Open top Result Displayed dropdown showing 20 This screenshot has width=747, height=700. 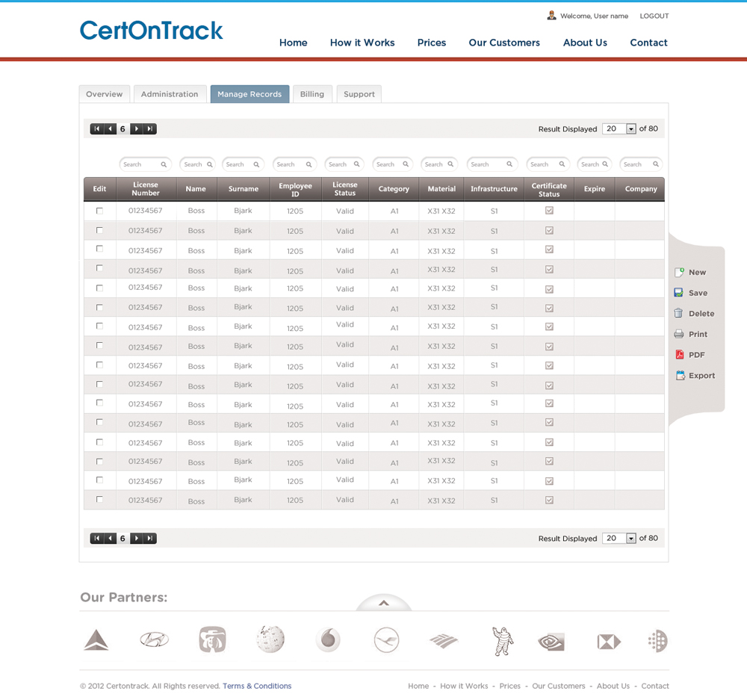619,128
